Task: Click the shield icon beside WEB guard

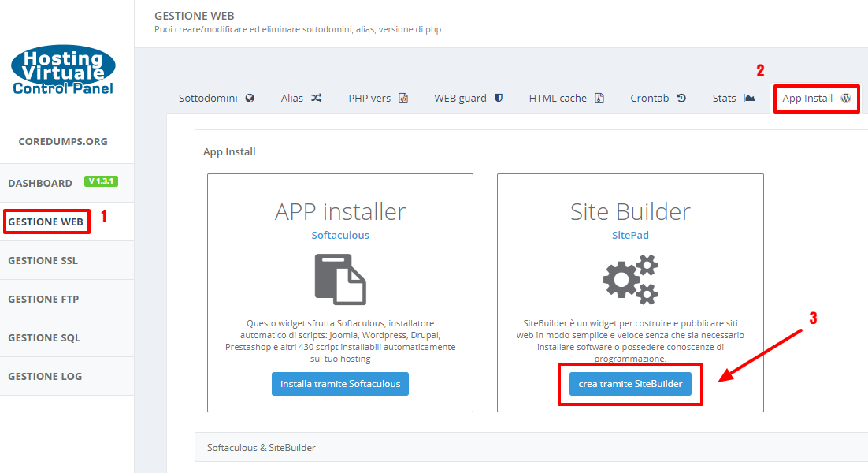Action: coord(499,98)
